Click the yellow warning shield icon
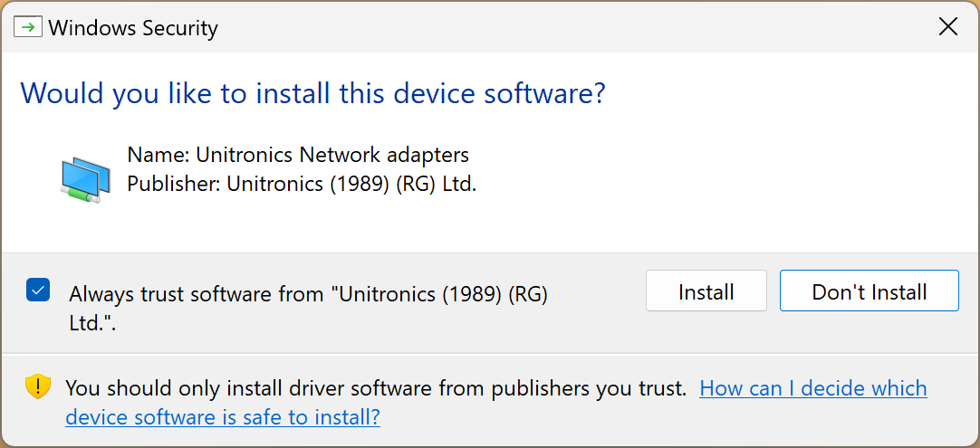 (37, 387)
